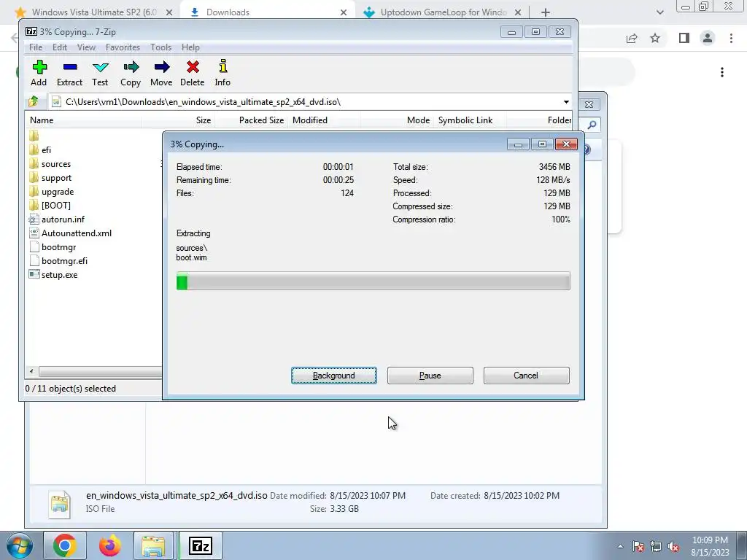The height and width of the screenshot is (560, 747).
Task: Select the upgrade folder
Action: (x=57, y=192)
